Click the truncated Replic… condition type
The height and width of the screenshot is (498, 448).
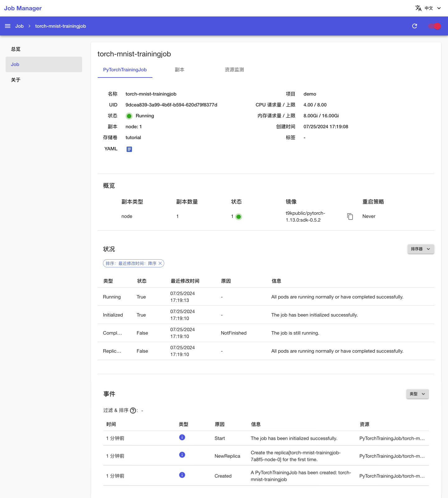[112, 351]
